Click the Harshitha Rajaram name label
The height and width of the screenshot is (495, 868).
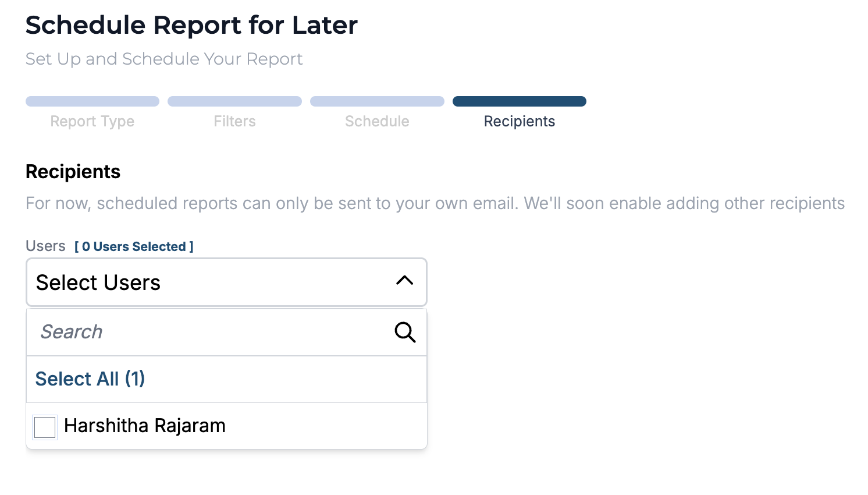coord(145,426)
